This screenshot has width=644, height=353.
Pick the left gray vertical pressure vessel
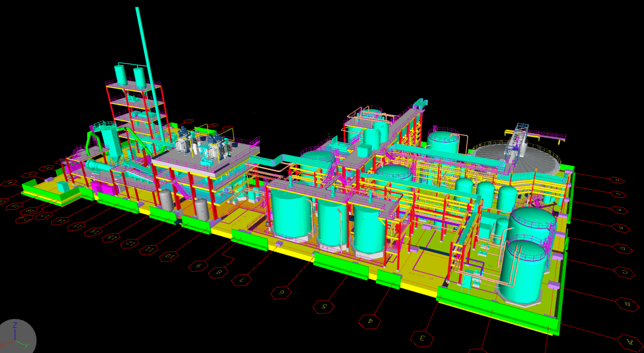(166, 200)
